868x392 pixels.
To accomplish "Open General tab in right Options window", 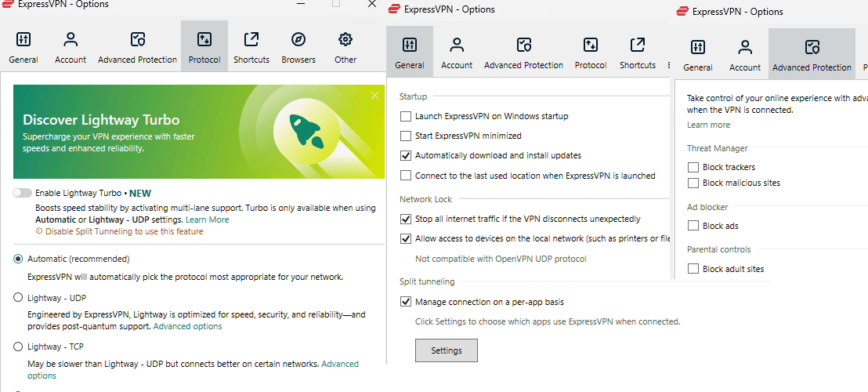I will 698,55.
